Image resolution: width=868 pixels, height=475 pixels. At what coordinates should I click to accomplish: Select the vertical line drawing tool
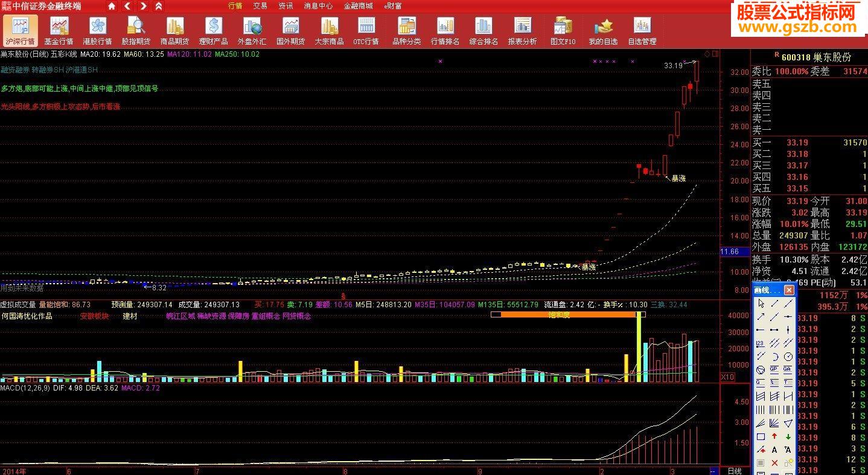pyautogui.click(x=788, y=329)
